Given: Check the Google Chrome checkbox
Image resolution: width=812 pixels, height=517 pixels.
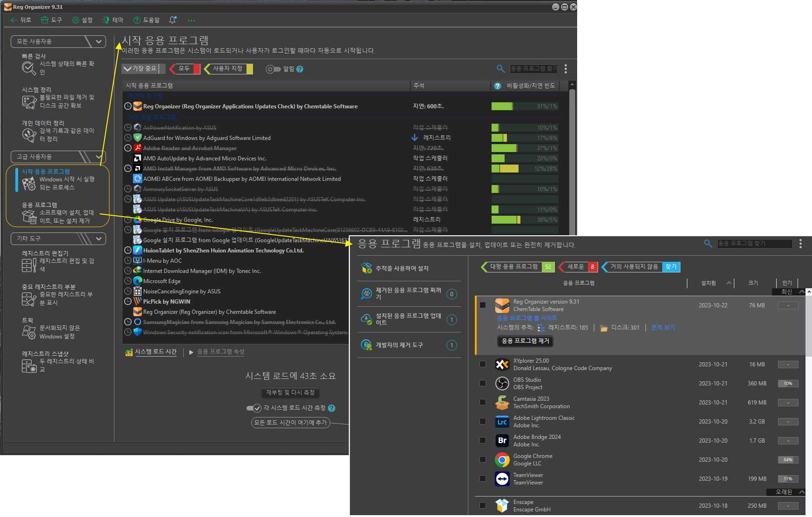Looking at the screenshot, I should coord(483,460).
